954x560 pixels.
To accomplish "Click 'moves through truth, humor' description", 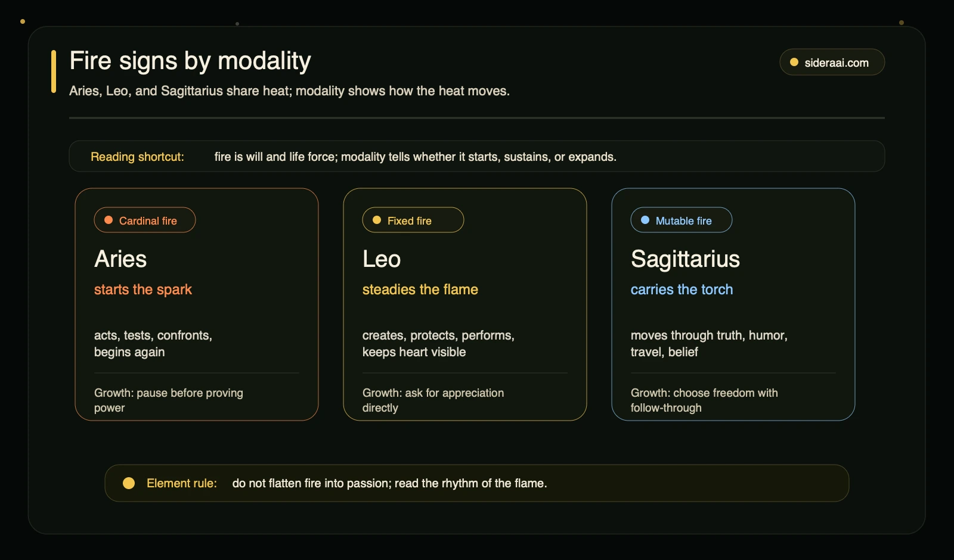I will click(709, 344).
